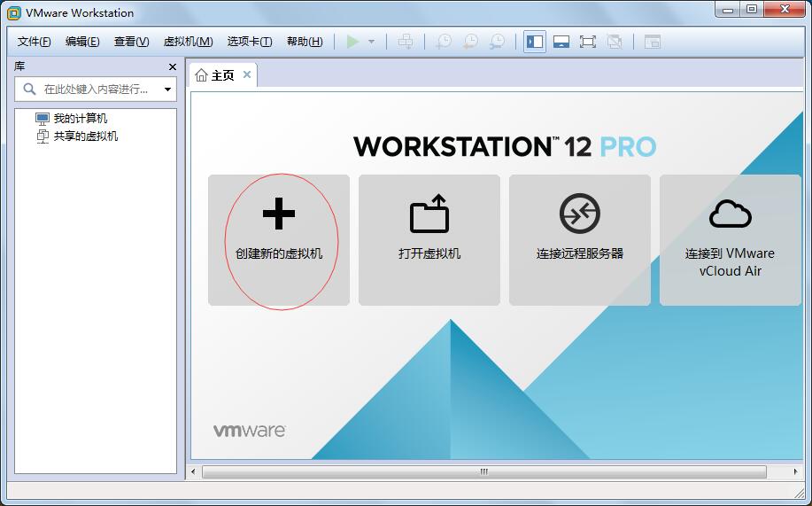
Task: Click the VMware Workstation title bar icon
Action: click(x=14, y=13)
